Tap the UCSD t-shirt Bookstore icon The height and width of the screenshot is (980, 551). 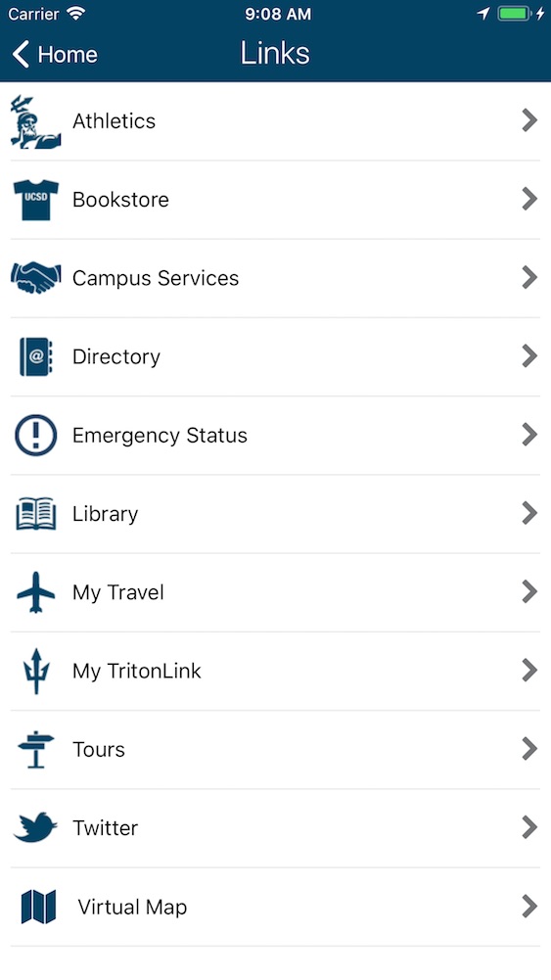point(35,200)
